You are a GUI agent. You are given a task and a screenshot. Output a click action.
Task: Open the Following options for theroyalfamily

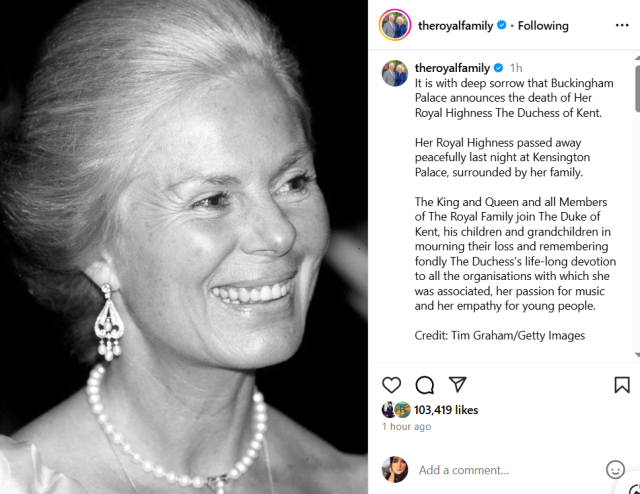(x=543, y=26)
